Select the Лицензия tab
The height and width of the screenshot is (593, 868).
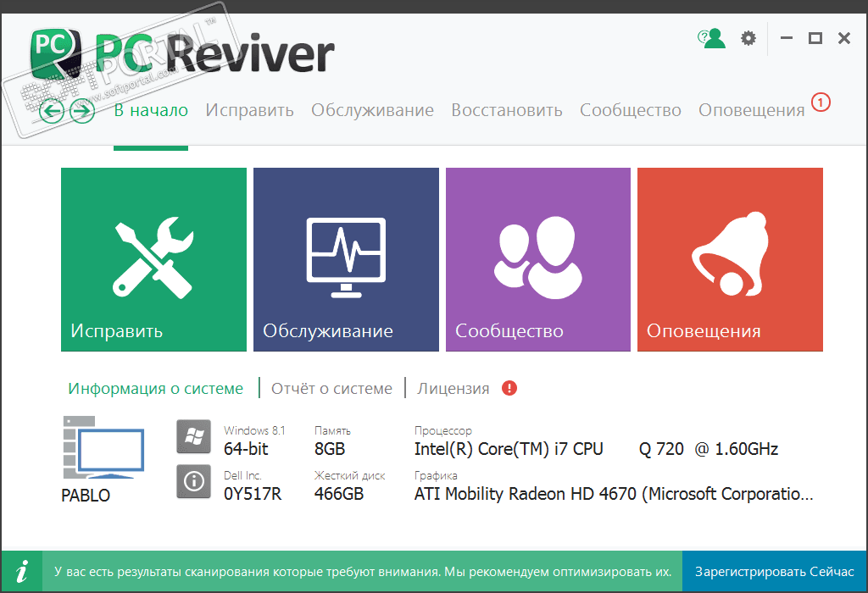click(453, 388)
